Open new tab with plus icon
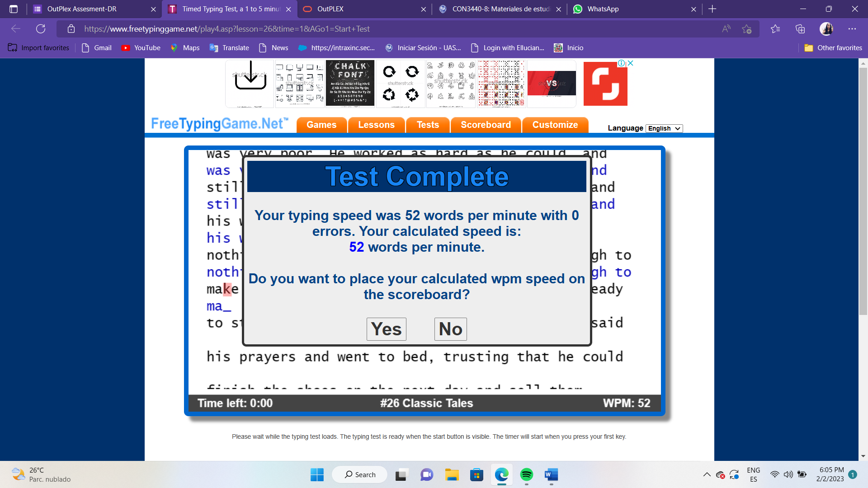This screenshot has width=868, height=488. [x=712, y=9]
